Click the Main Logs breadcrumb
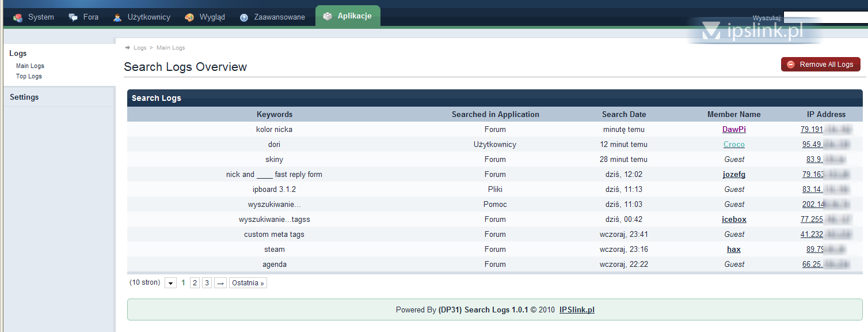The height and width of the screenshot is (332, 868). [171, 48]
